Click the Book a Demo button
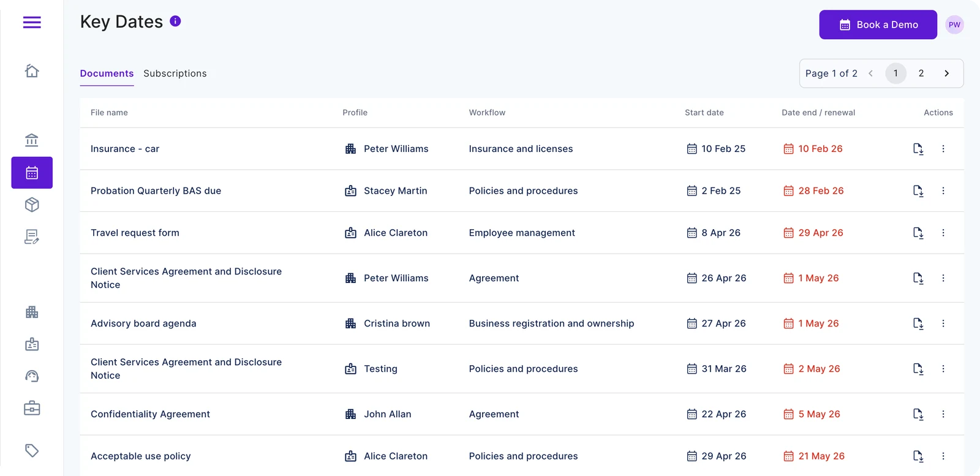The image size is (980, 476). 878,25
